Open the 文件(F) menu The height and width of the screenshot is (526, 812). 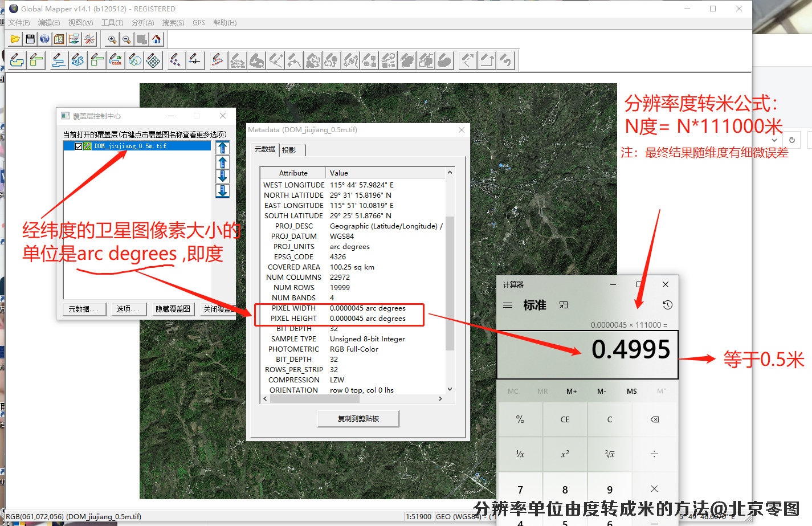click(x=19, y=23)
